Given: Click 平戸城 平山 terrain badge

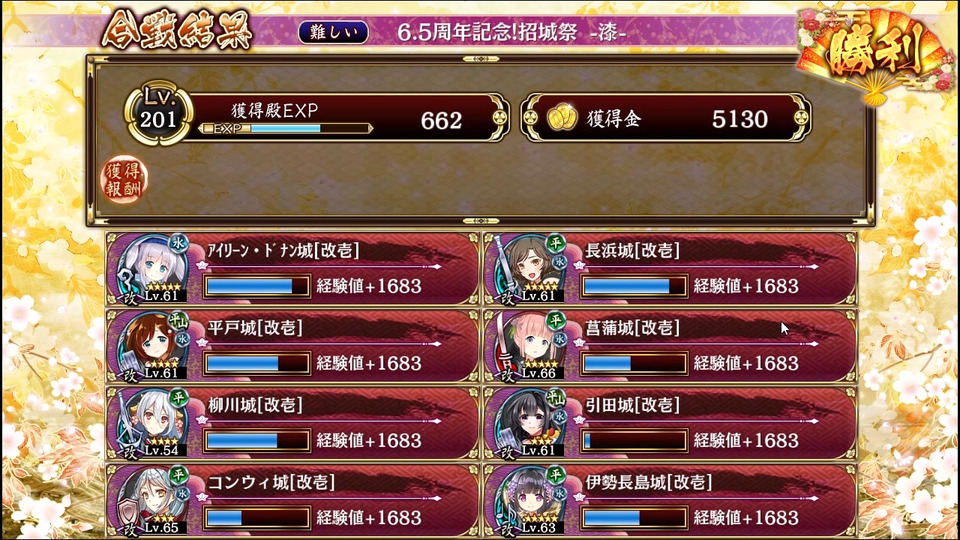Looking at the screenshot, I should 178,320.
